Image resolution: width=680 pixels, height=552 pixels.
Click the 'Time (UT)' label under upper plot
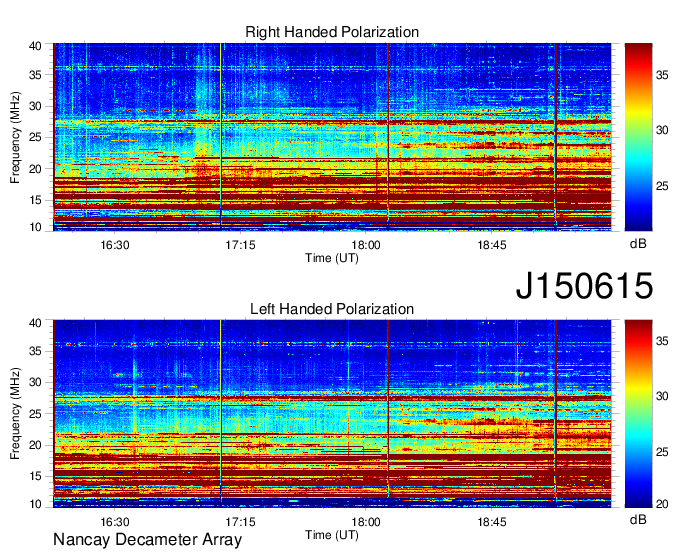pyautogui.click(x=332, y=258)
